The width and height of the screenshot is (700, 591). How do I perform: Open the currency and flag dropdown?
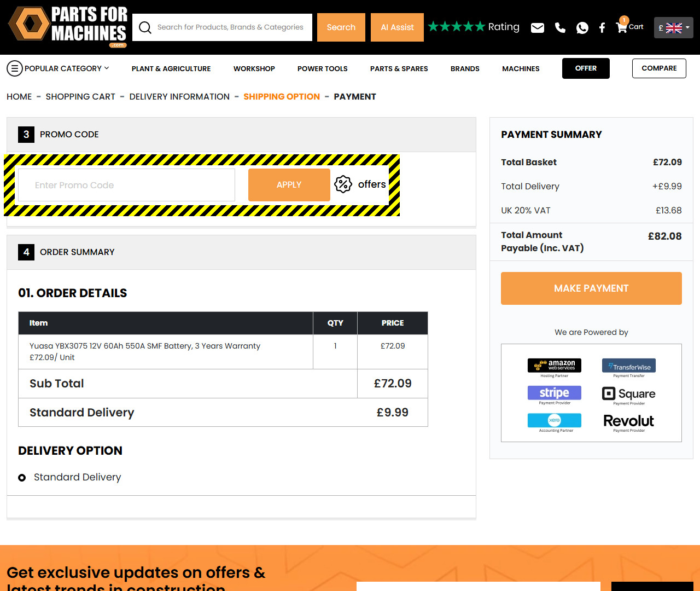[673, 27]
